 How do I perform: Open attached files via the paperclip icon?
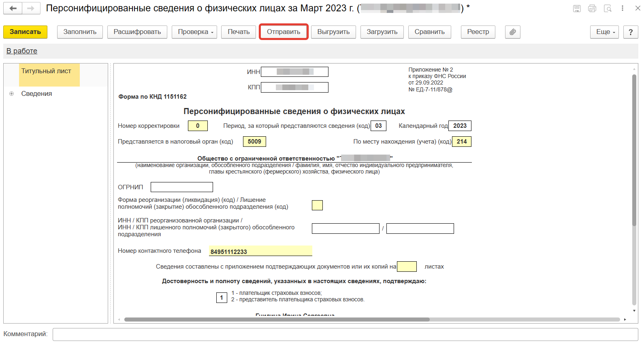coord(512,32)
